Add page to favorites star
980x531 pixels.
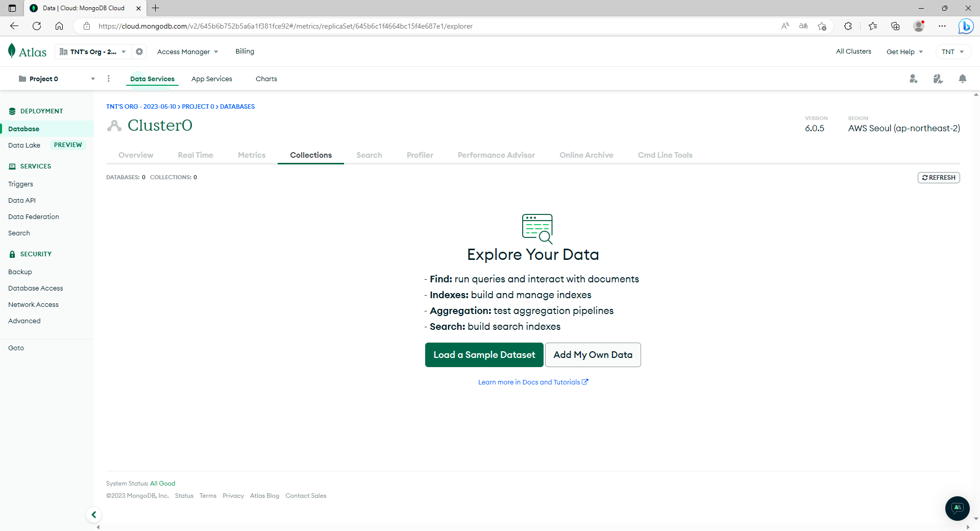click(822, 26)
